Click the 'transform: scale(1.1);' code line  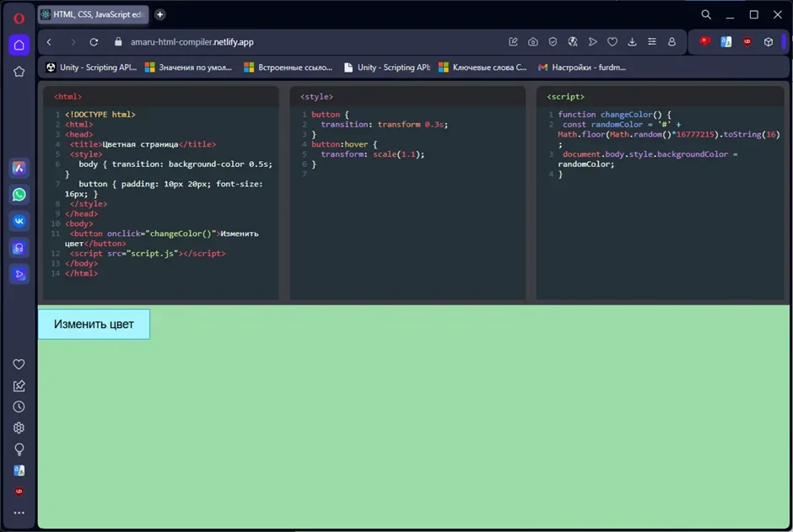(x=373, y=154)
